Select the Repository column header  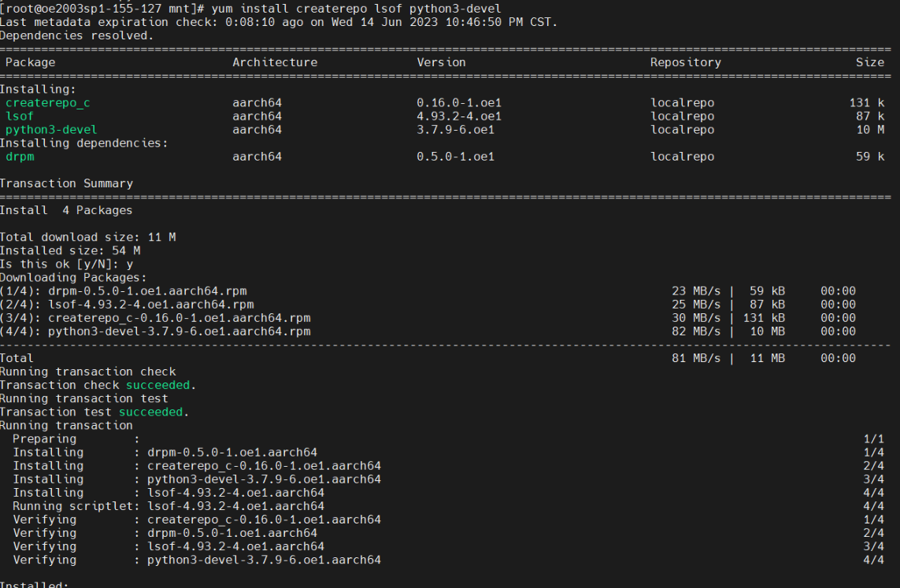pos(685,62)
